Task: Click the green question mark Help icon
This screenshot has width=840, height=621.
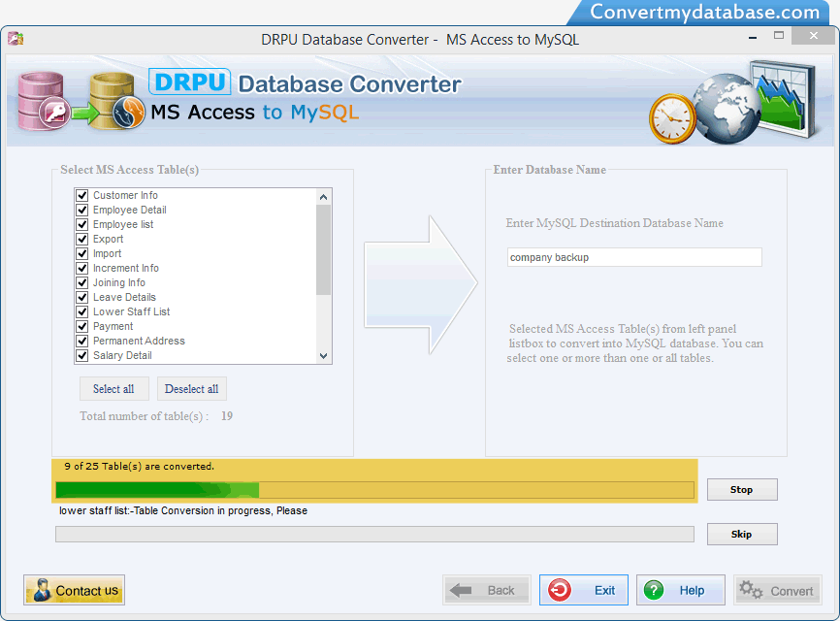Action: [654, 590]
